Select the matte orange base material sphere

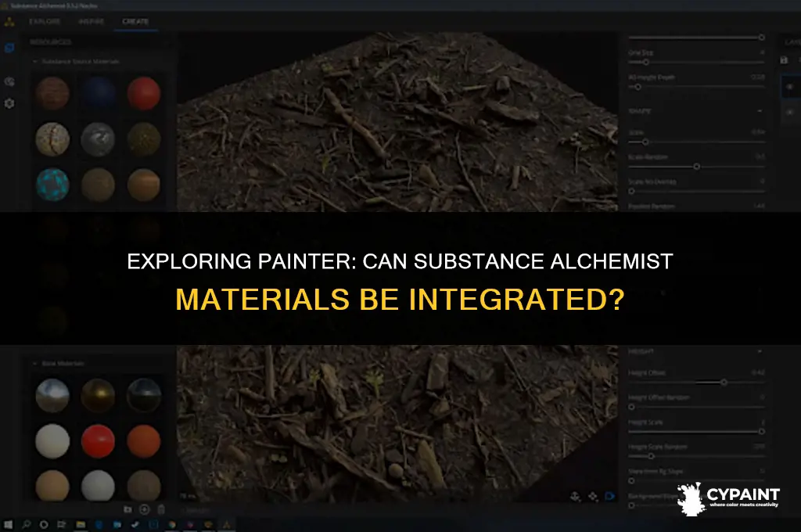(144, 441)
